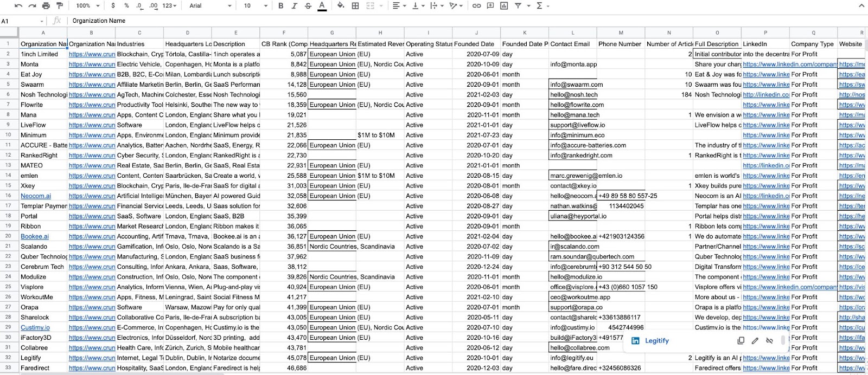Open the text rotation dropdown
This screenshot has width=868, height=375.
[x=456, y=5]
